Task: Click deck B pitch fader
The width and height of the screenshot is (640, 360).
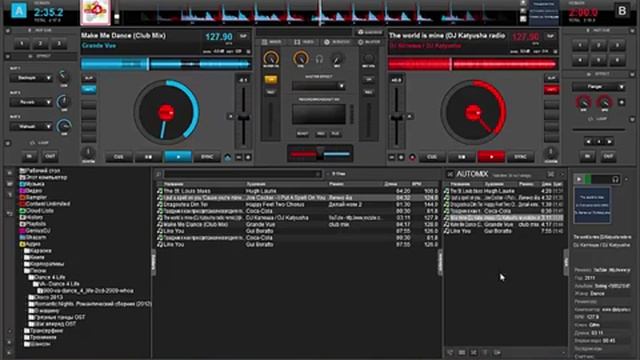Action: pos(396,117)
